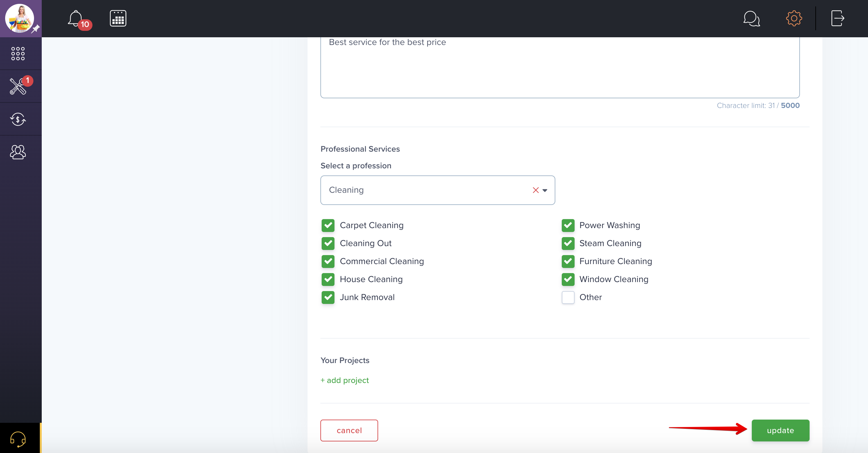Uncheck the Window Cleaning checkbox

(568, 279)
